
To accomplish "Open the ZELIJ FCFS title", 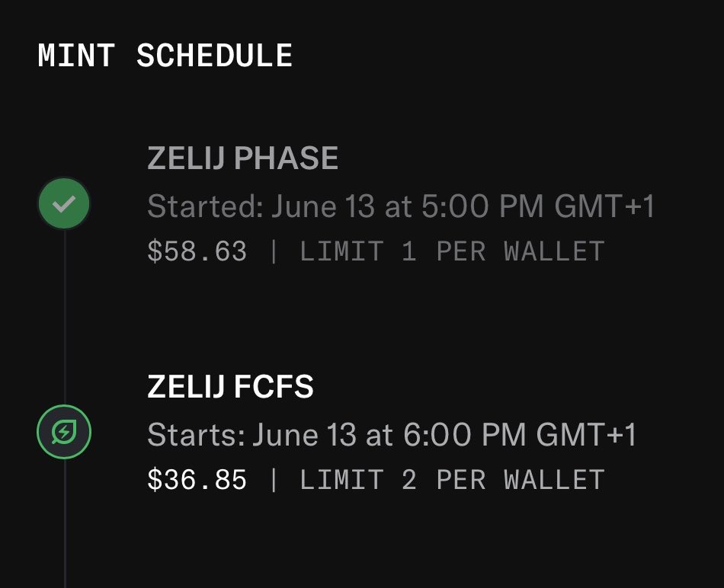I will click(x=230, y=386).
